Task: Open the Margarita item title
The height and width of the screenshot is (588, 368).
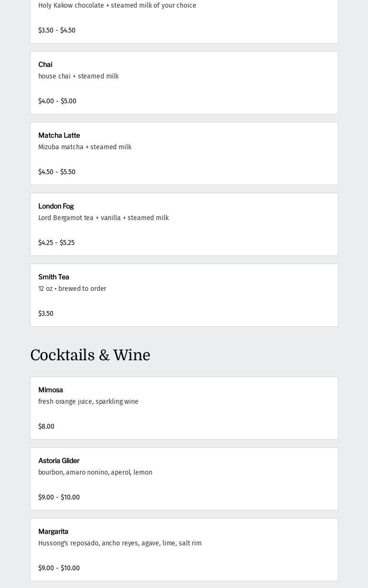Action: [x=53, y=532]
